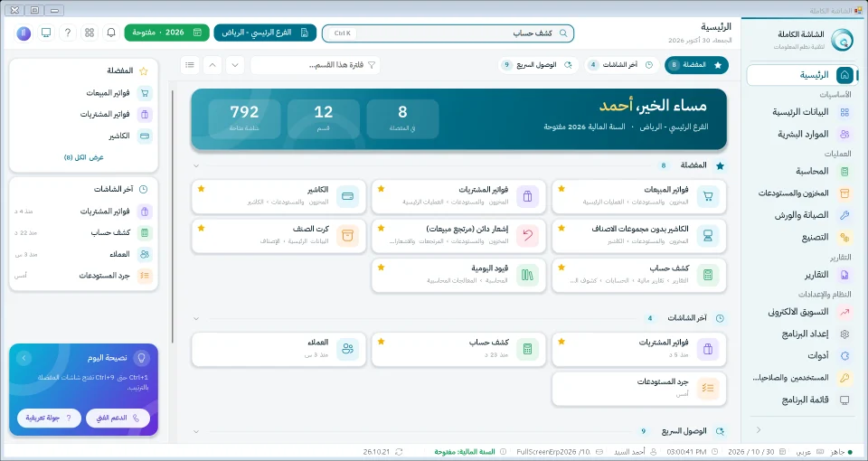Toggle the star on the كشف حساب favorites card
The width and height of the screenshot is (868, 461).
tap(561, 268)
